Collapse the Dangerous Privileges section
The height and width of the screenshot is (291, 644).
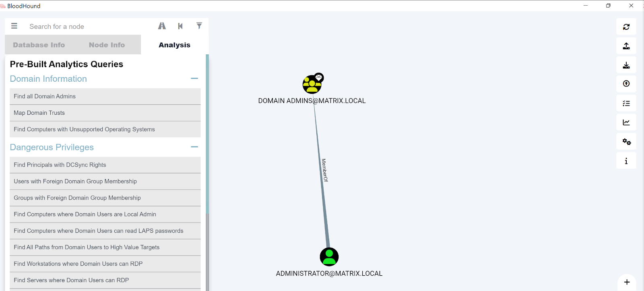coord(194,147)
